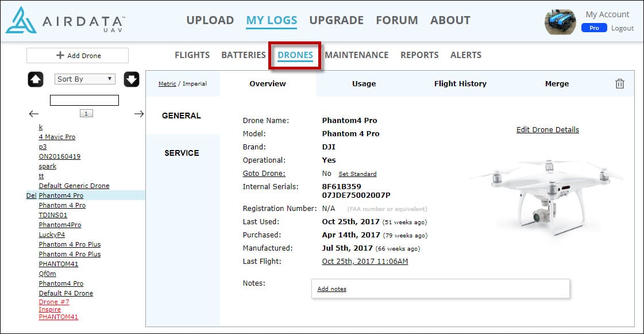Viewport: 644px width, 334px height.
Task: Select the GENERAL side tab
Action: pos(182,116)
